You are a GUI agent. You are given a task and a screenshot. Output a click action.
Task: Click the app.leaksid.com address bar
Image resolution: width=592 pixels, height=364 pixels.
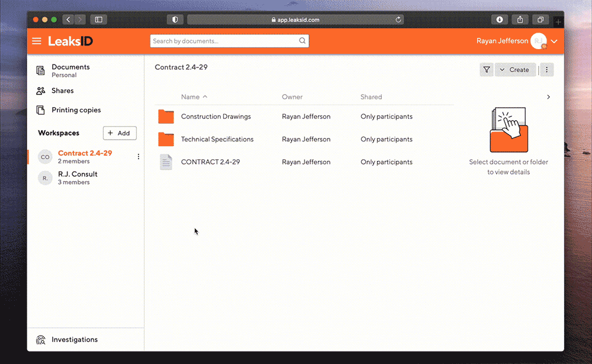coord(295,20)
